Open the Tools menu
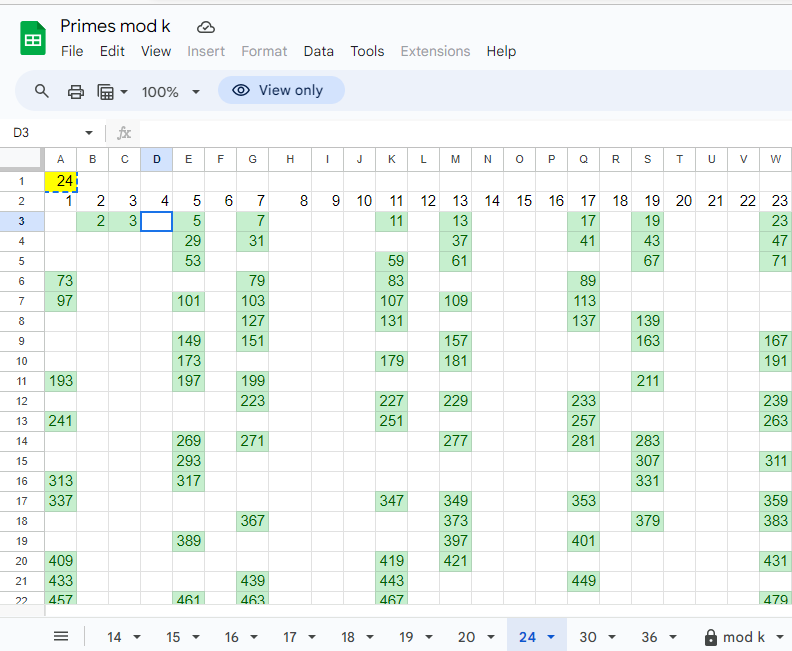Image resolution: width=792 pixels, height=651 pixels. pos(367,51)
